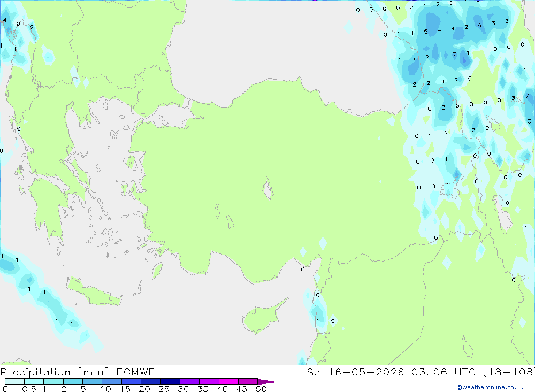
Task: Click the island of Crete on the map
Action: (94, 293)
